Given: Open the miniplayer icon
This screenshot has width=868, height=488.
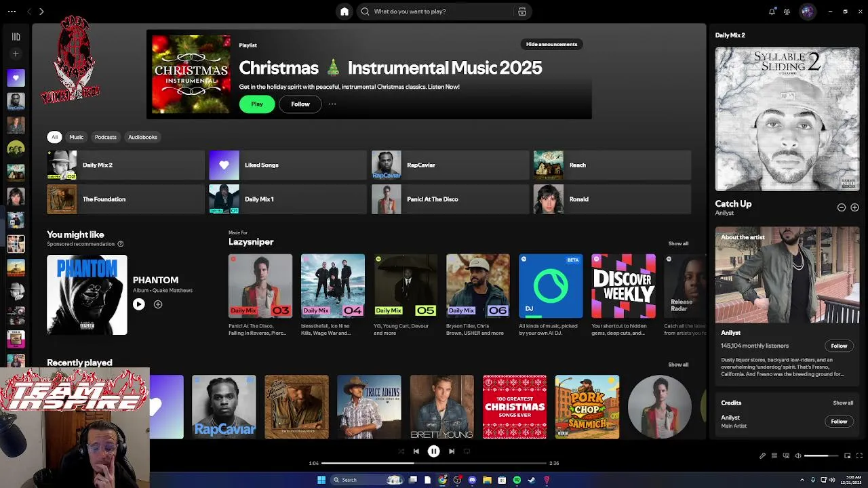Looking at the screenshot, I should [847, 456].
